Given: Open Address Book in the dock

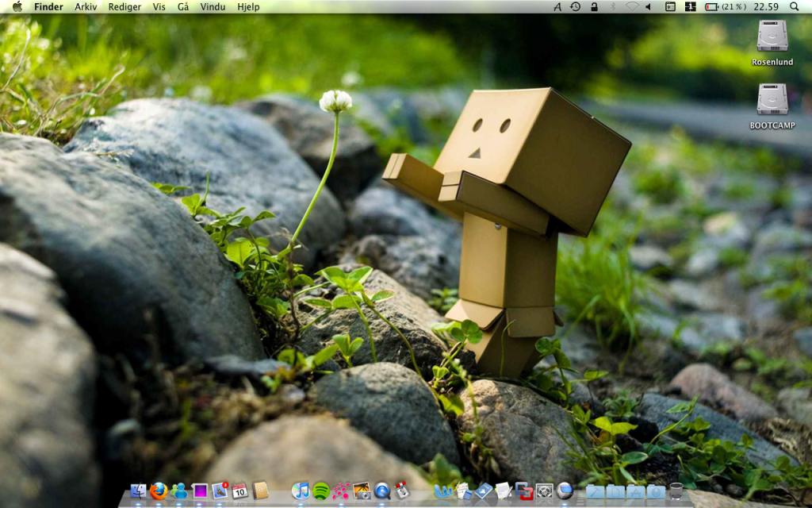Looking at the screenshot, I should [260, 491].
